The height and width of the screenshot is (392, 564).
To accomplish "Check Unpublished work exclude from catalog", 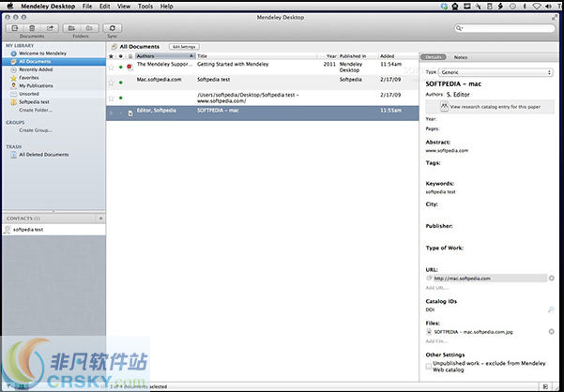I will (x=428, y=367).
